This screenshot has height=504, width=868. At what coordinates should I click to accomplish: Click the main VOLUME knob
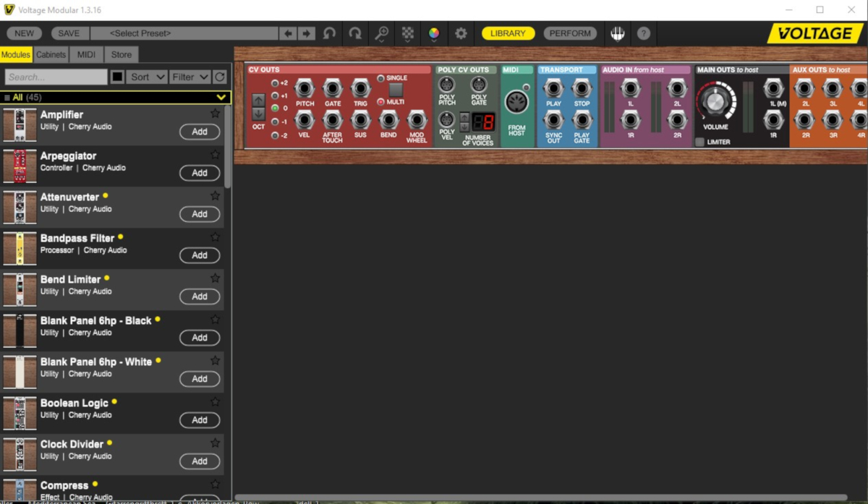[x=715, y=101]
